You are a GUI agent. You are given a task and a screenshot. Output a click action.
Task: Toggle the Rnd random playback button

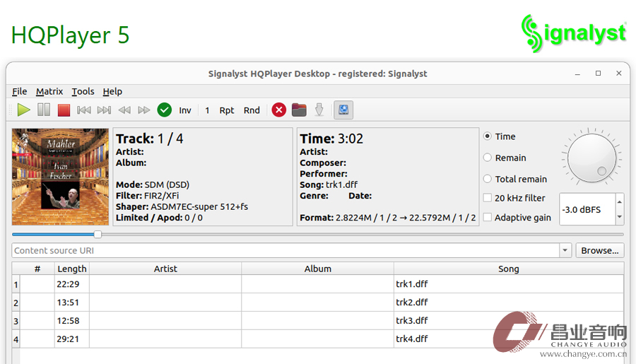coord(252,110)
